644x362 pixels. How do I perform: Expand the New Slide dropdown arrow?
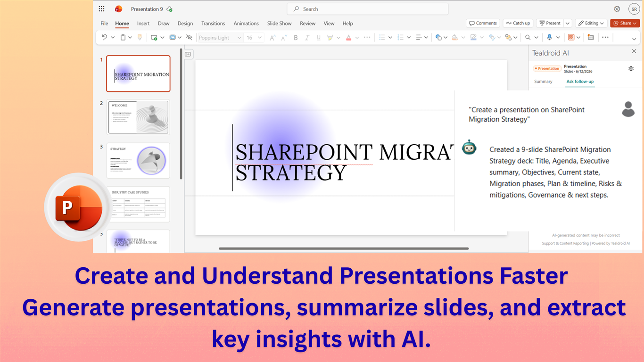click(x=162, y=37)
